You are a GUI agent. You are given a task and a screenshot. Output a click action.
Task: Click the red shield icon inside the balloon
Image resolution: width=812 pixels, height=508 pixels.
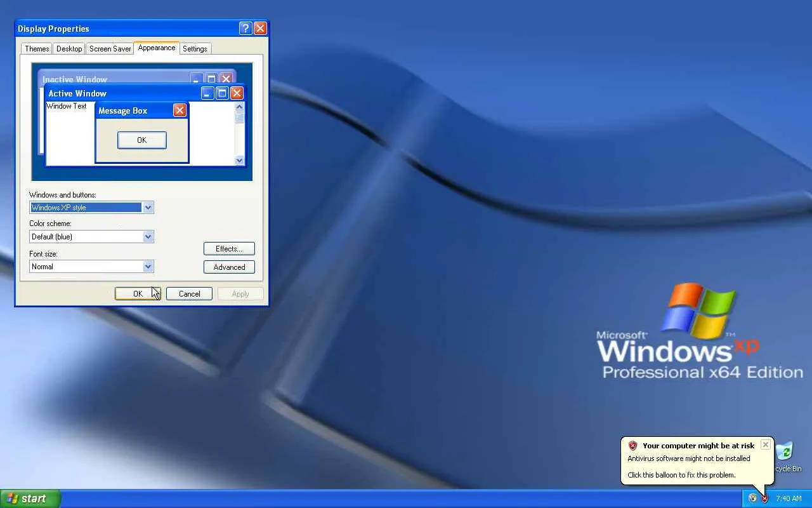coord(632,446)
